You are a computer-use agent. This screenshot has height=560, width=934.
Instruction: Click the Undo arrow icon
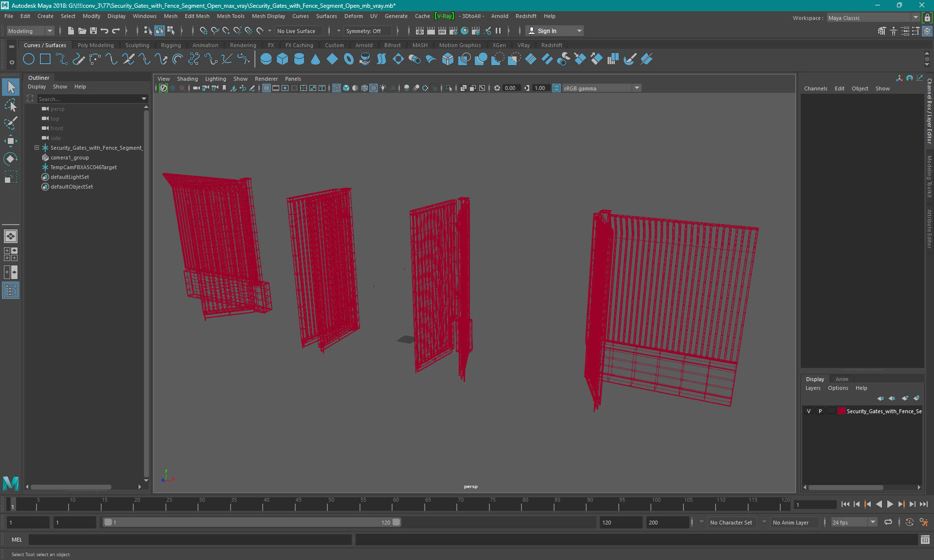(105, 31)
